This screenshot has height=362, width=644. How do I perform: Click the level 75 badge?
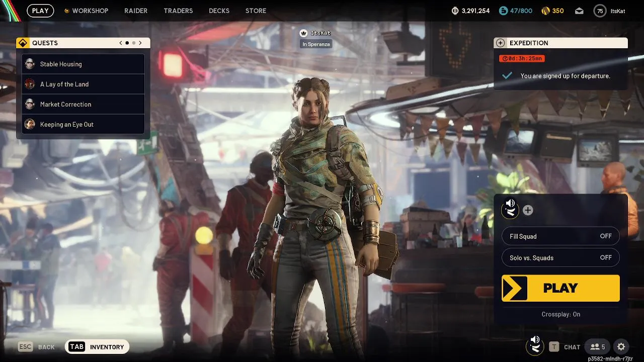click(600, 11)
